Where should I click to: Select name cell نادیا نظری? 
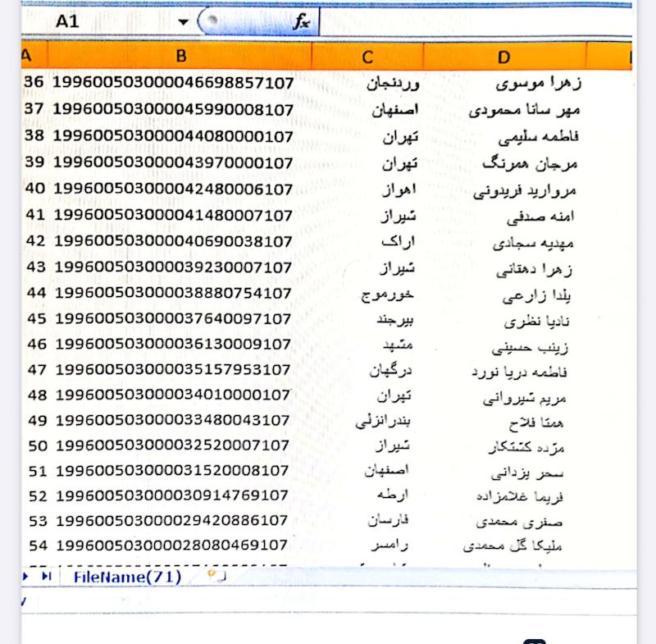click(x=536, y=322)
